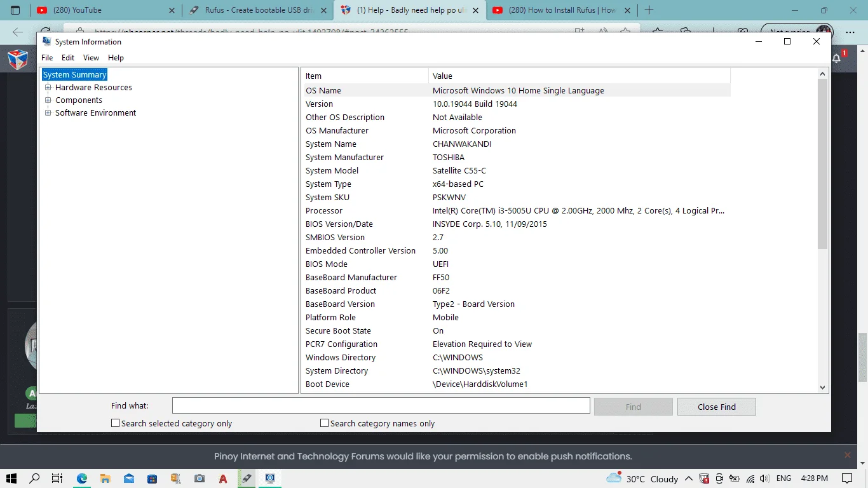The height and width of the screenshot is (488, 868).
Task: Switch to the Rufus browser tab
Action: (258, 10)
